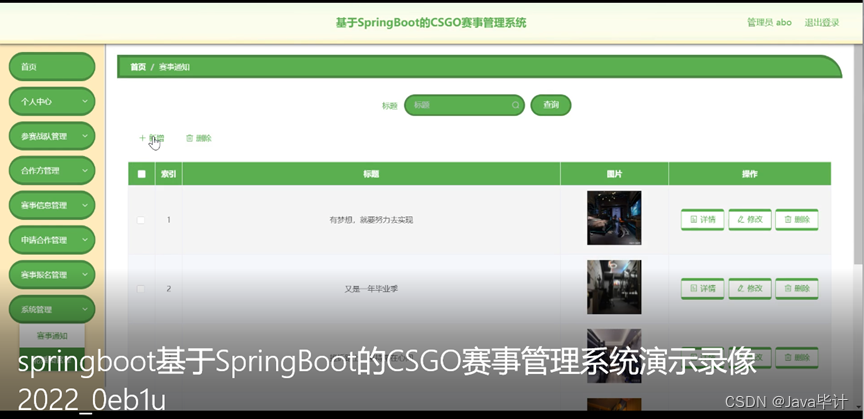
Task: Click the title text 又是一年毕业季
Action: (371, 289)
